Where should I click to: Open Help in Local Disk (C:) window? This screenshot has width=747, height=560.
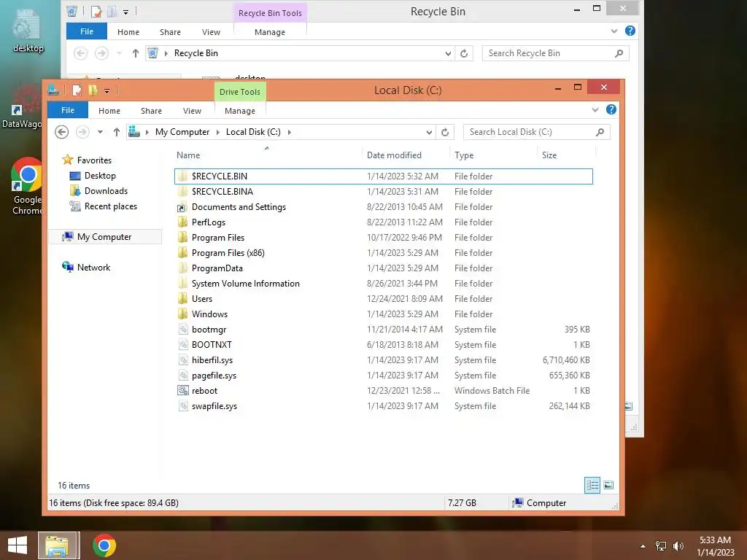[x=611, y=109]
